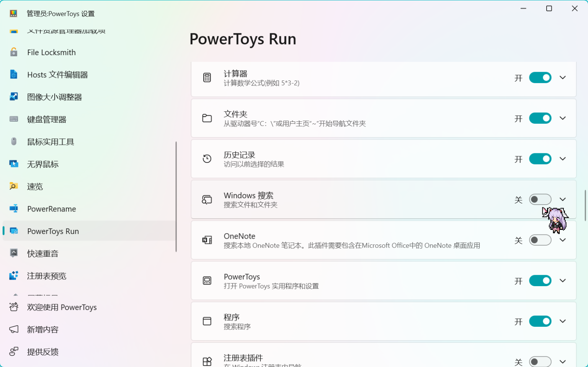Expand the PowerToys plugin row
This screenshot has width=588, height=367.
[563, 280]
